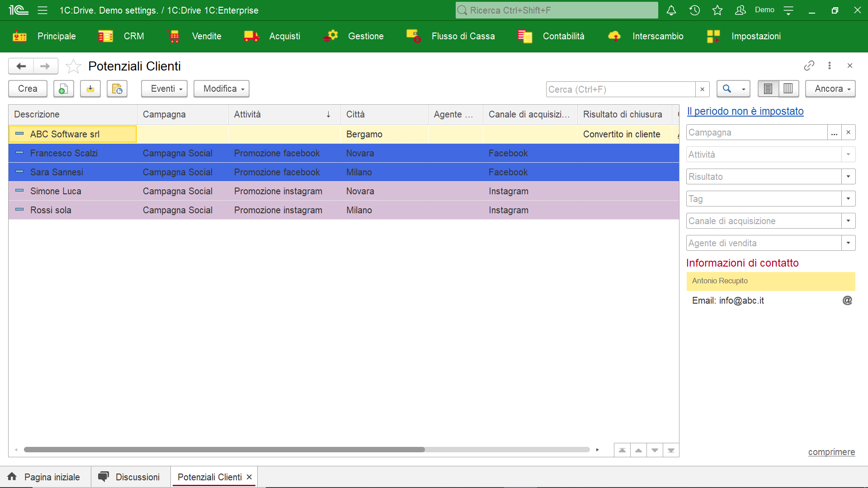This screenshot has width=868, height=488.
Task: Select Antonio Recupito contact
Action: click(x=770, y=281)
